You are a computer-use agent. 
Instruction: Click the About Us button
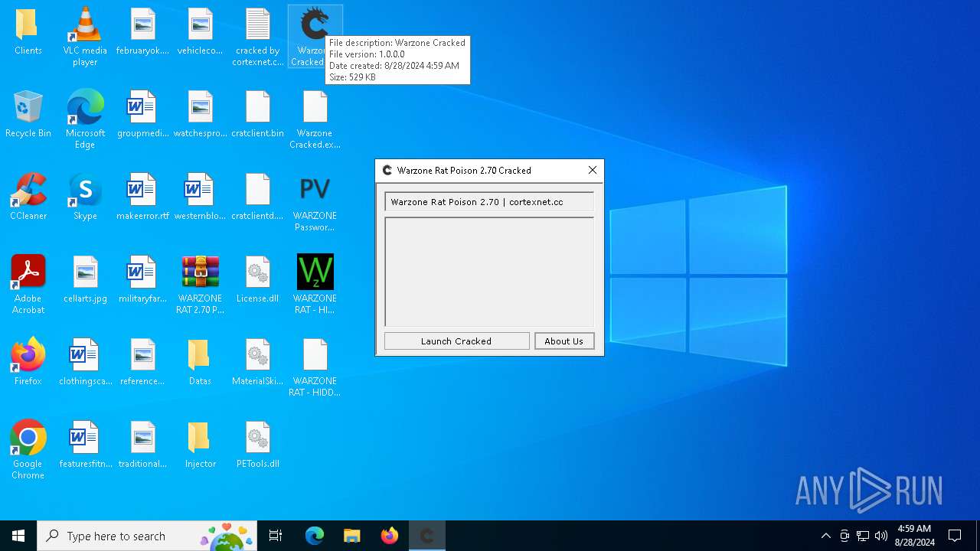564,341
